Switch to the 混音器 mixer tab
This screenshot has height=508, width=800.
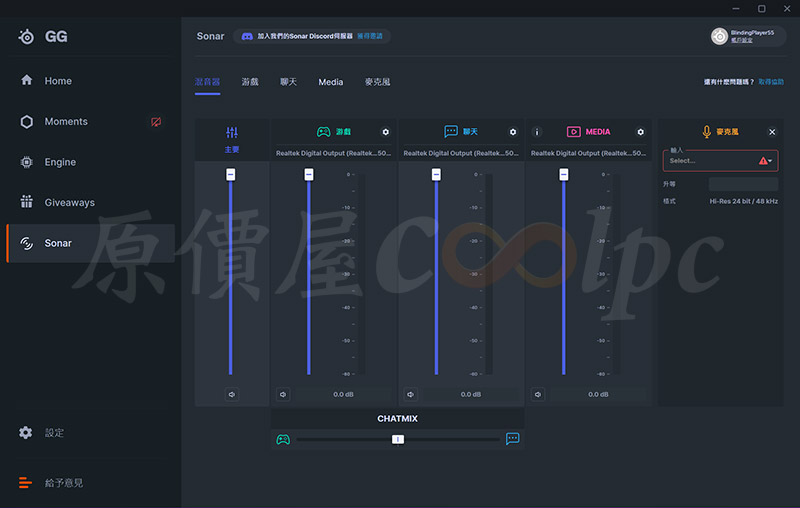207,82
